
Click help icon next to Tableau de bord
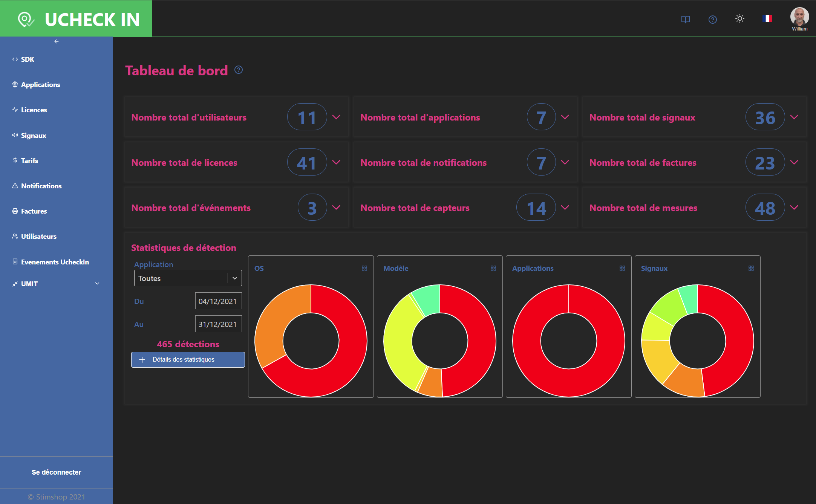pos(239,70)
